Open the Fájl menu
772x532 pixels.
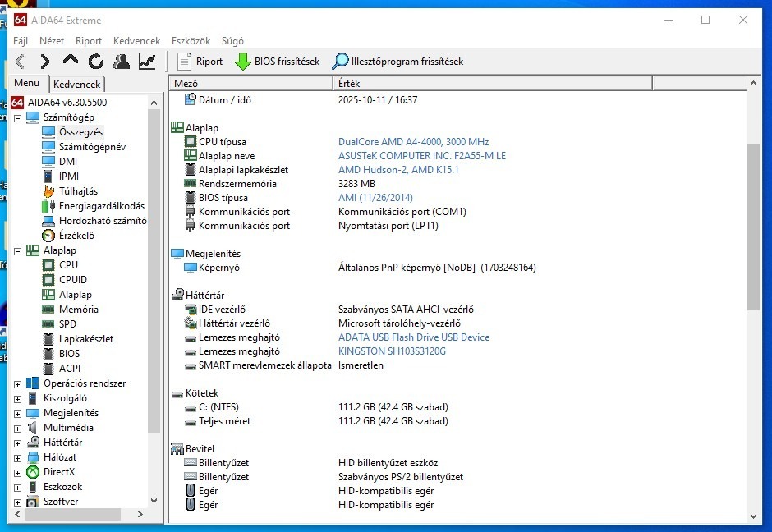pos(21,41)
